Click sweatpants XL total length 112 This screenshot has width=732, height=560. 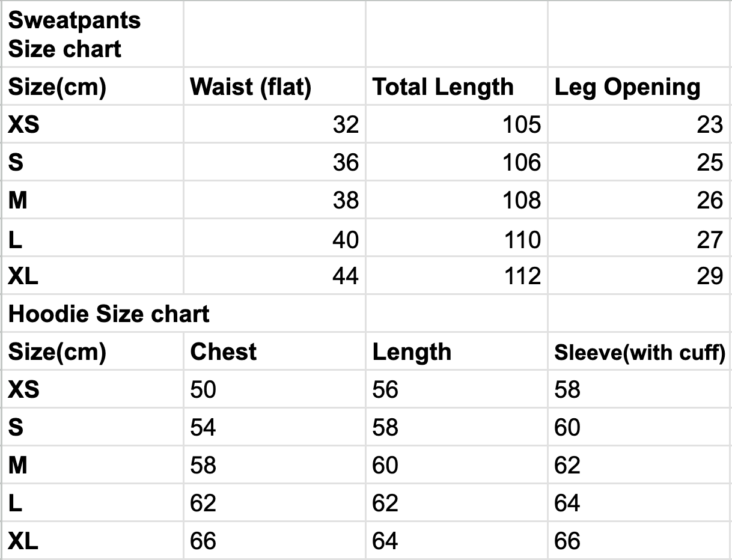522,276
